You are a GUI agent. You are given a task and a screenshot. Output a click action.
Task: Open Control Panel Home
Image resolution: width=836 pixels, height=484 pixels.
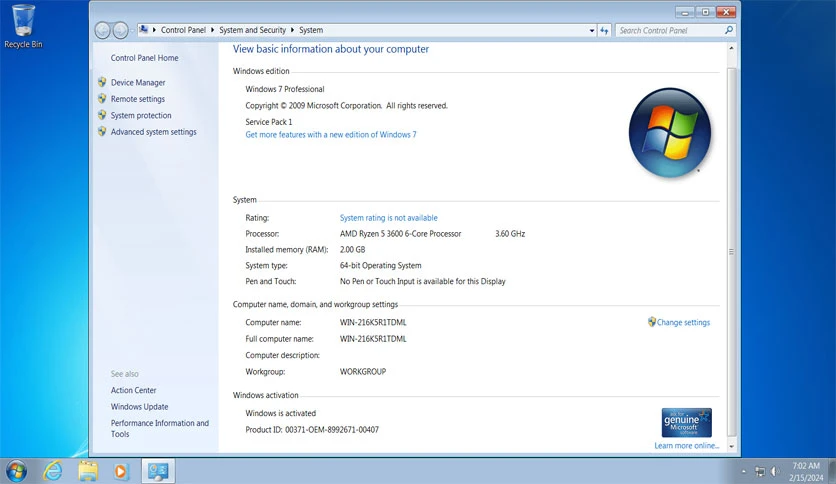pos(144,58)
